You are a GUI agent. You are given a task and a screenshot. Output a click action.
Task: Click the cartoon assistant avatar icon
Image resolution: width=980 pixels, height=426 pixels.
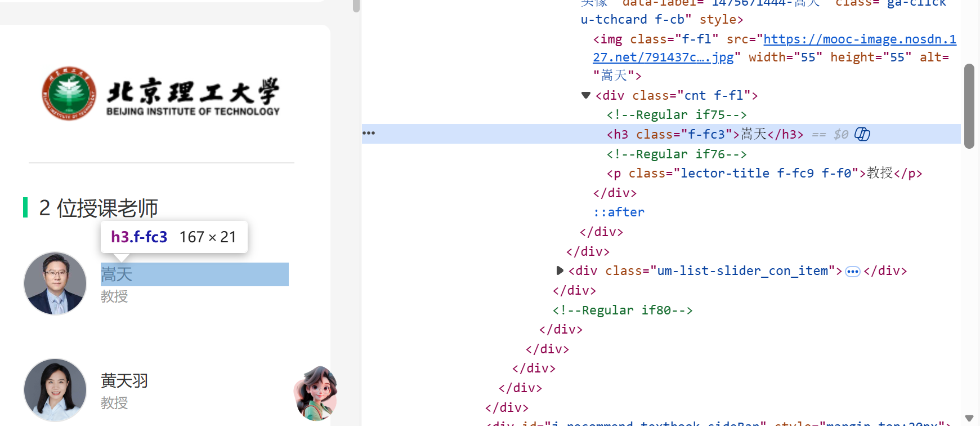(x=316, y=393)
